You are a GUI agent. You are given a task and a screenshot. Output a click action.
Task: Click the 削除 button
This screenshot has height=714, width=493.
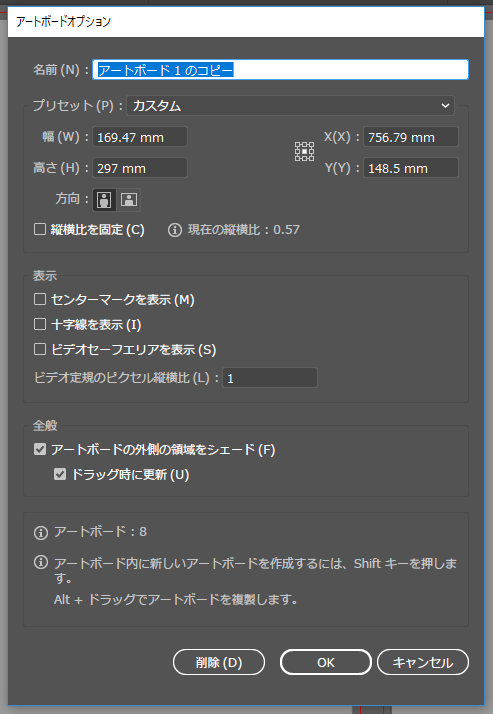(x=219, y=662)
